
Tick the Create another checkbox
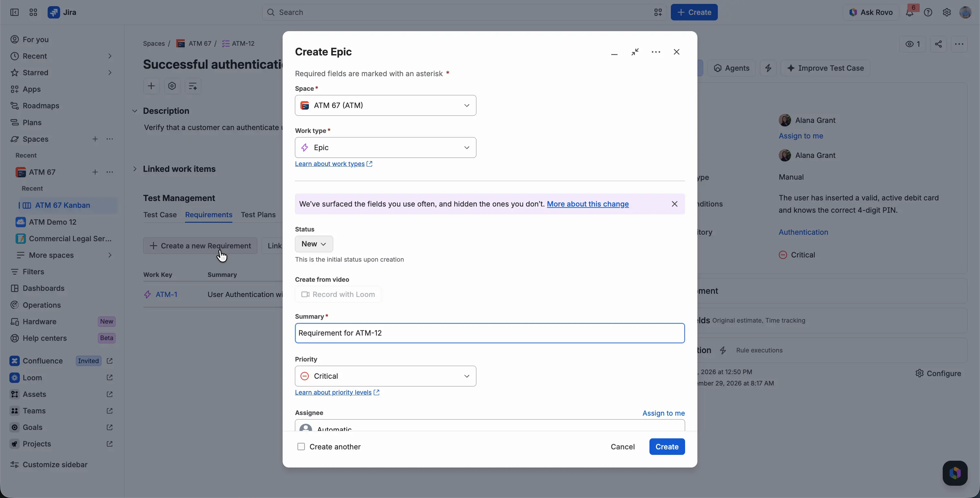point(301,446)
